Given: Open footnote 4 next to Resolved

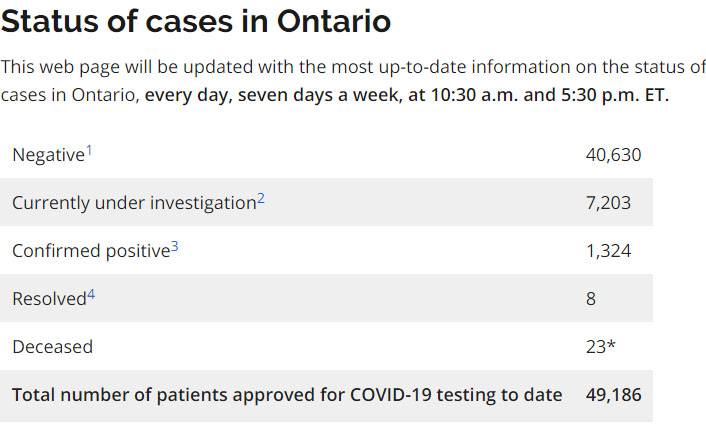Looking at the screenshot, I should [x=91, y=294].
